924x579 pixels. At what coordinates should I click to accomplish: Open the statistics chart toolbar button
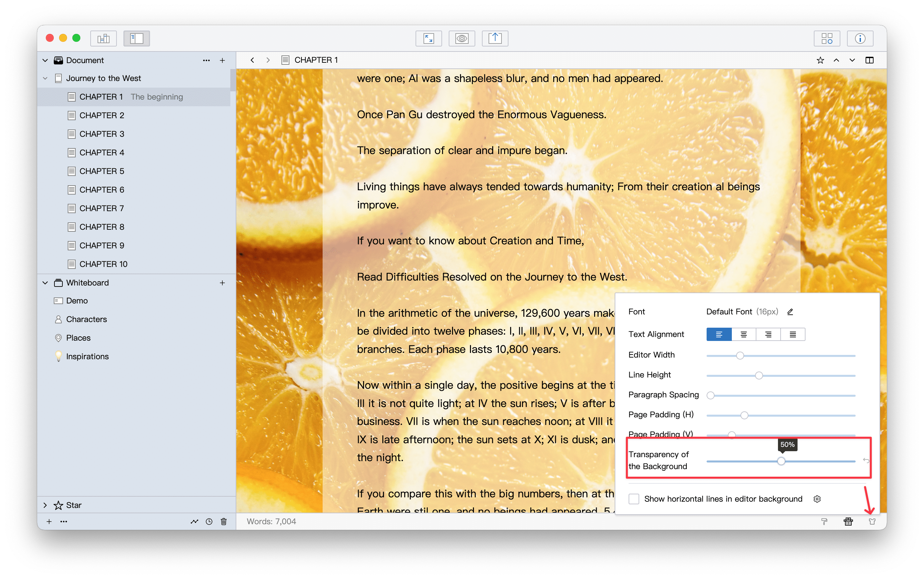coord(103,38)
